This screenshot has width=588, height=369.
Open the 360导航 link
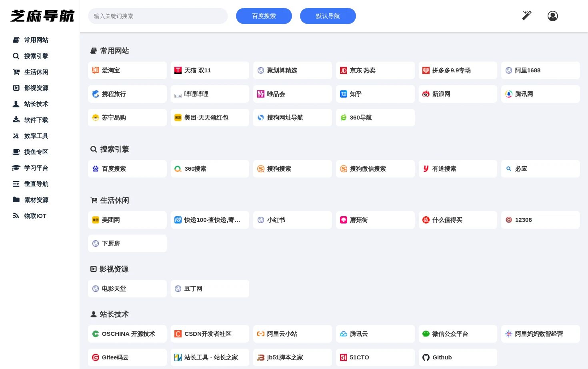click(x=375, y=118)
